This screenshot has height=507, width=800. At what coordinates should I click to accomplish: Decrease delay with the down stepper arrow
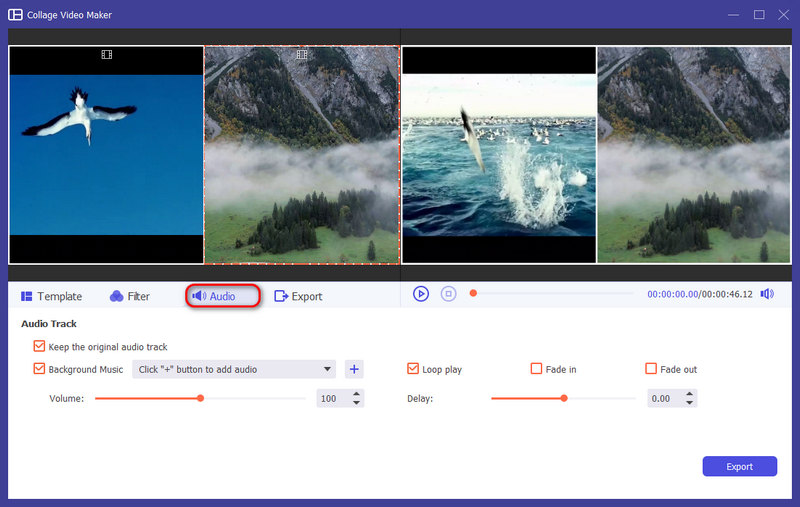(690, 403)
